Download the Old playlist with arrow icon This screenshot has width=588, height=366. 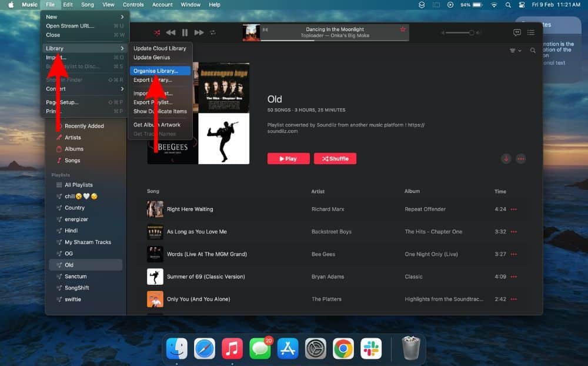(506, 159)
